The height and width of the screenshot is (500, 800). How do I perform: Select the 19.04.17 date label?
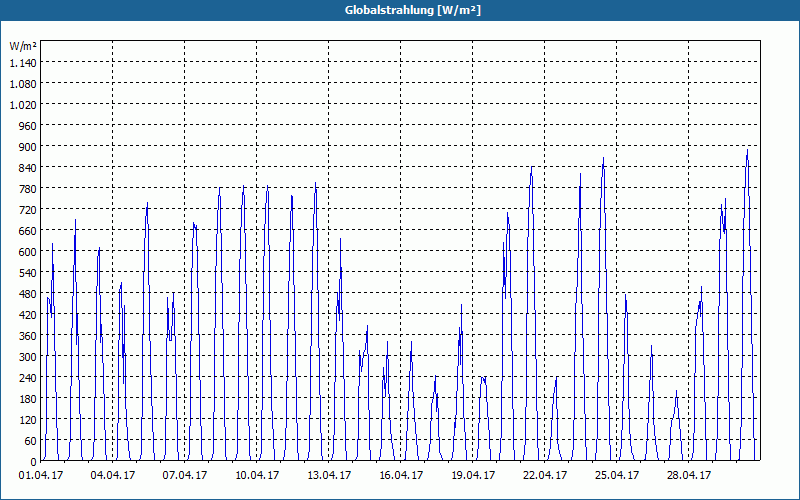point(472,476)
